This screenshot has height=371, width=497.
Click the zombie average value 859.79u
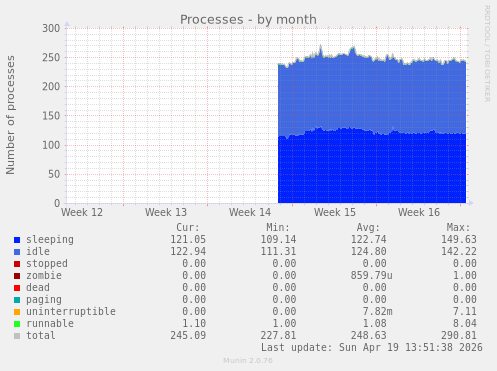(x=371, y=276)
